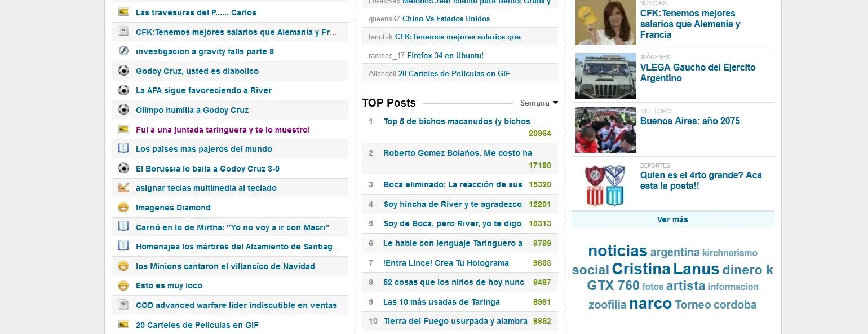Click soccer ball icon next to 'La AFA sigue favoreciendo a River'
The width and height of the screenshot is (868, 334).
123,90
